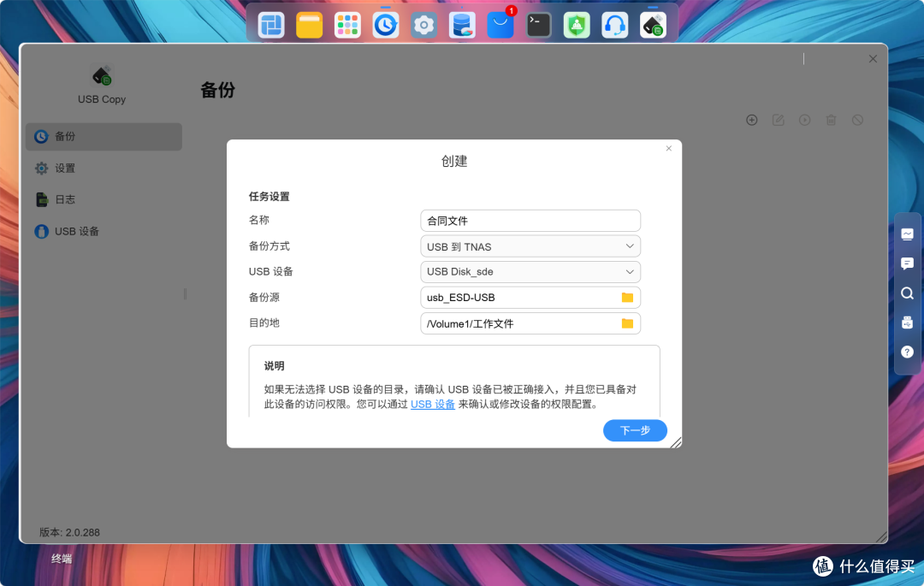Viewport: 924px width, 586px height.
Task: Expand the 备份方式 dropdown
Action: (530, 246)
